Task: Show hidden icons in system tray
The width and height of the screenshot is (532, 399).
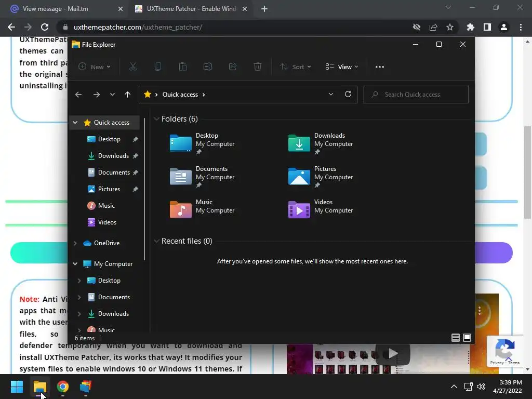Action: (454, 387)
